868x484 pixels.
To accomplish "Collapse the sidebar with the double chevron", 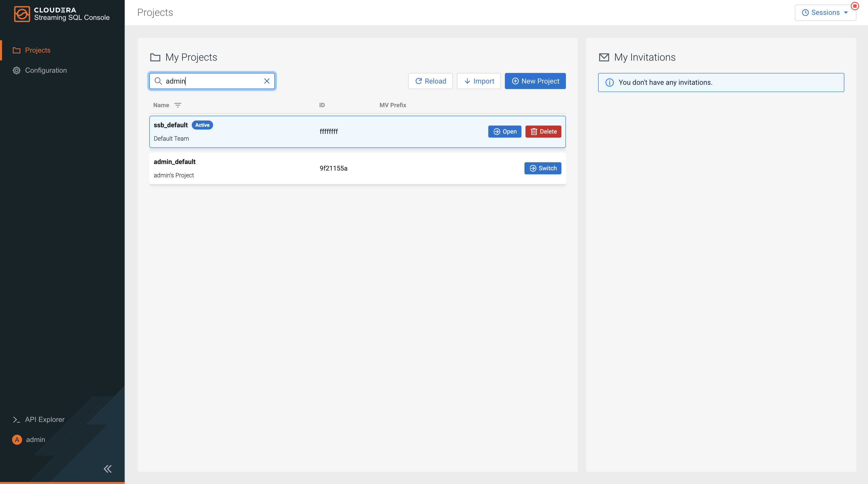I will 108,468.
